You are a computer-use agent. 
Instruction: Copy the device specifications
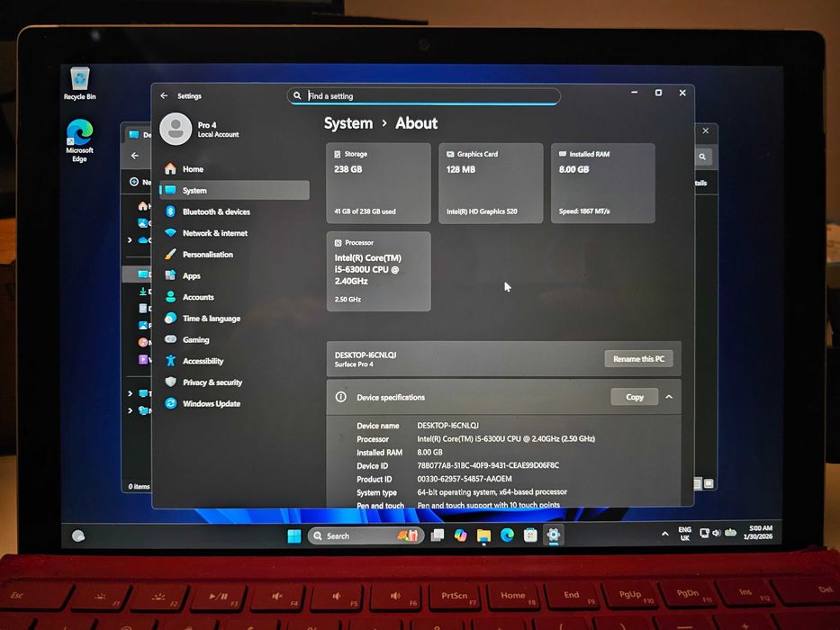point(635,397)
